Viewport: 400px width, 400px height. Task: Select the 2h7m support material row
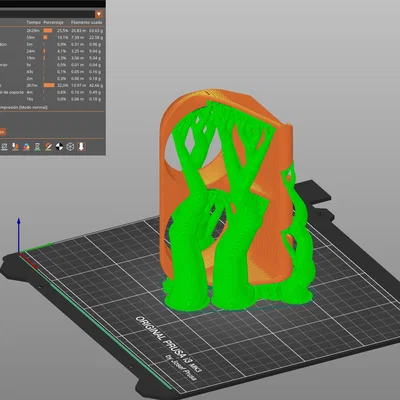click(x=52, y=85)
